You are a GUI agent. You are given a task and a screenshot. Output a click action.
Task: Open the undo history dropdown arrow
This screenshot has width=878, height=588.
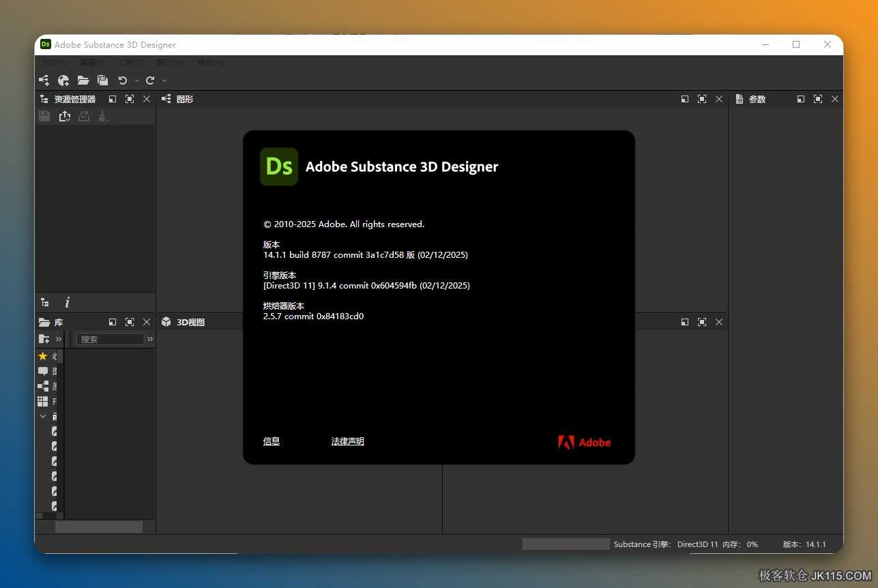(136, 80)
